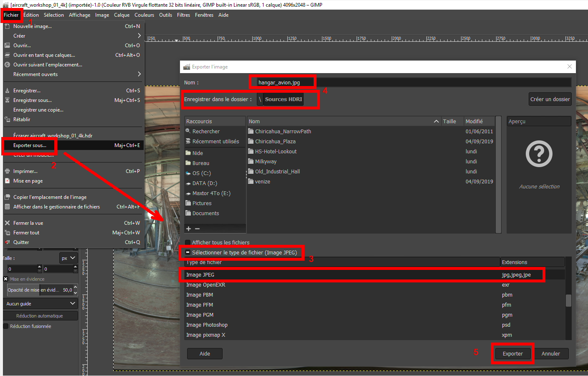Open the Filtres menu
Viewport: 588px width, 376px height.
point(183,15)
